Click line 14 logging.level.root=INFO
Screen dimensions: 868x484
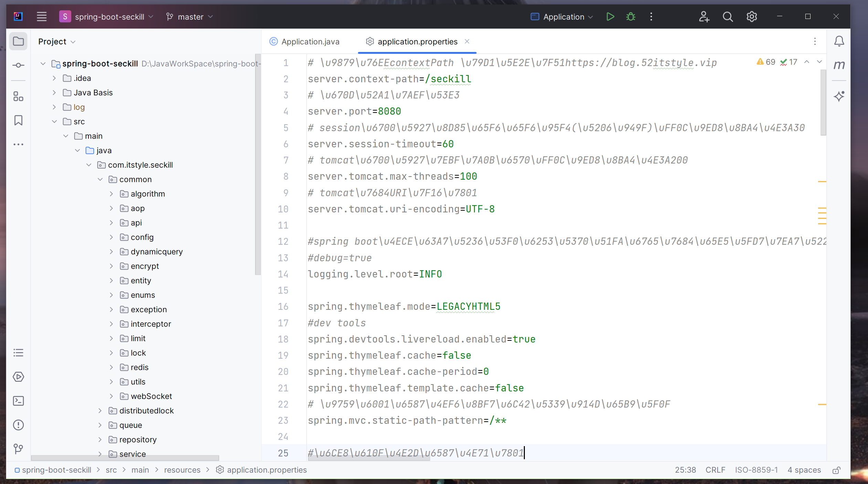coord(374,274)
